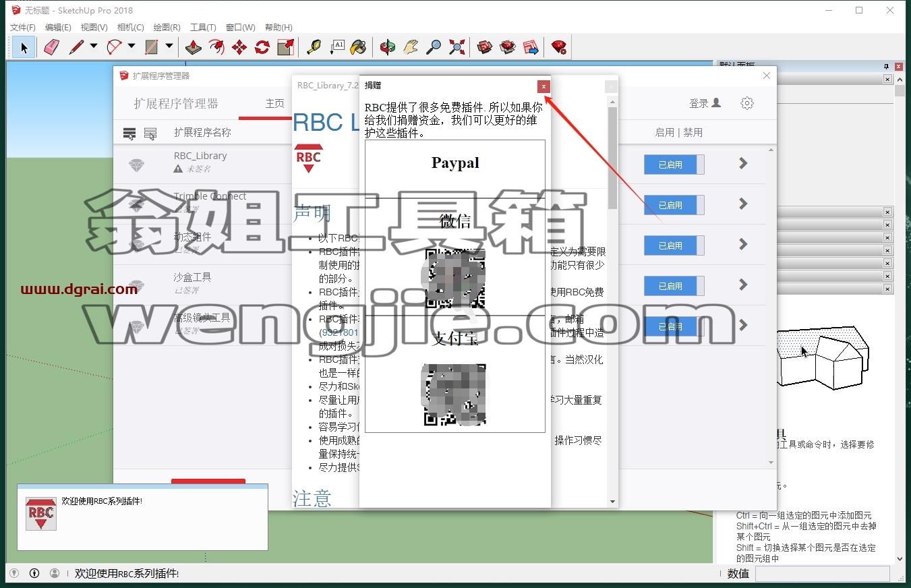Open 3D Warehouse from the toolbar
911x588 pixels.
tap(485, 47)
